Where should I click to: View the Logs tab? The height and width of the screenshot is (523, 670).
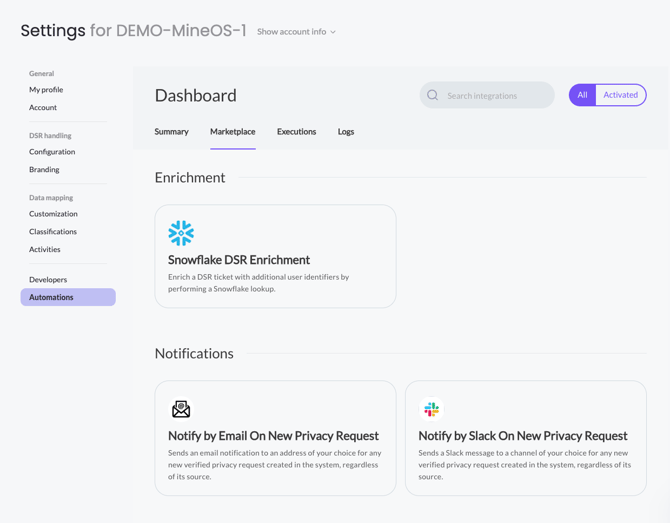[x=346, y=132]
